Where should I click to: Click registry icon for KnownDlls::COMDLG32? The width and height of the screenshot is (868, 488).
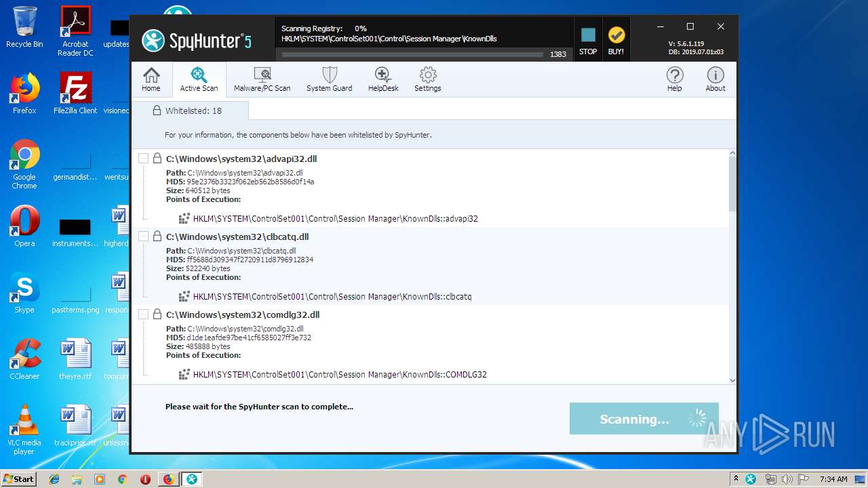[x=184, y=374]
